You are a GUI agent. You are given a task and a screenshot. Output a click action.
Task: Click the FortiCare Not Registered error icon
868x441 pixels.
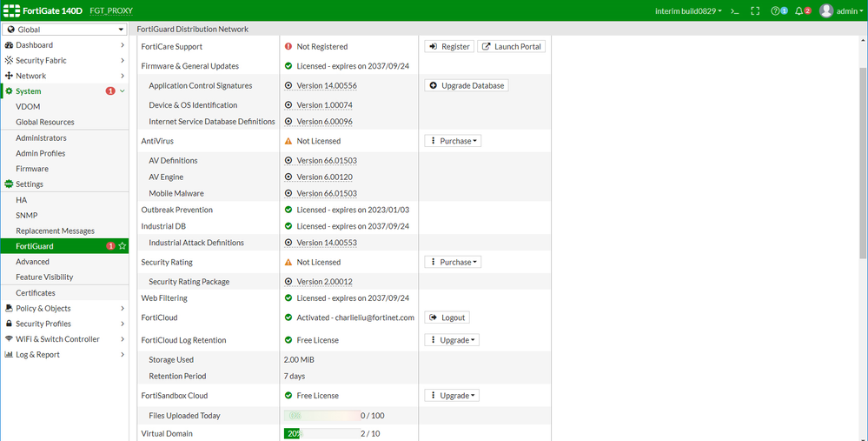288,47
